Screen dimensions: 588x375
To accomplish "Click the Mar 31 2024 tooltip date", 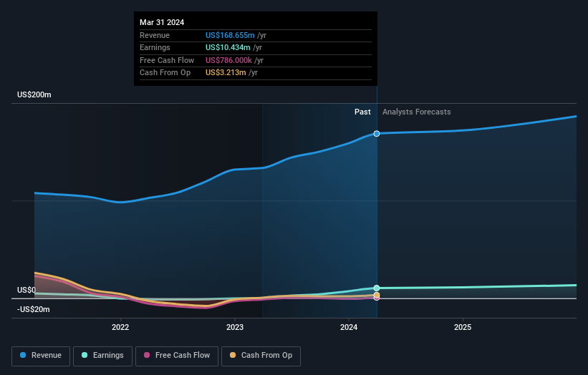I will point(162,22).
